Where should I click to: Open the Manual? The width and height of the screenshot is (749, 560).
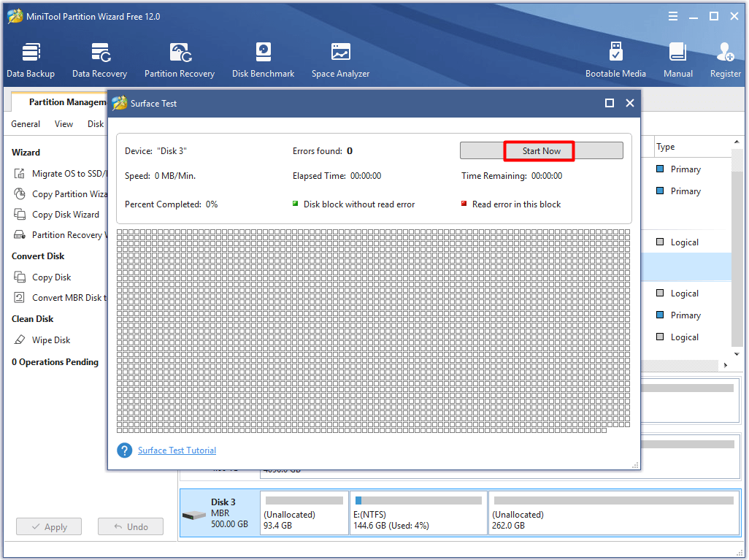678,58
